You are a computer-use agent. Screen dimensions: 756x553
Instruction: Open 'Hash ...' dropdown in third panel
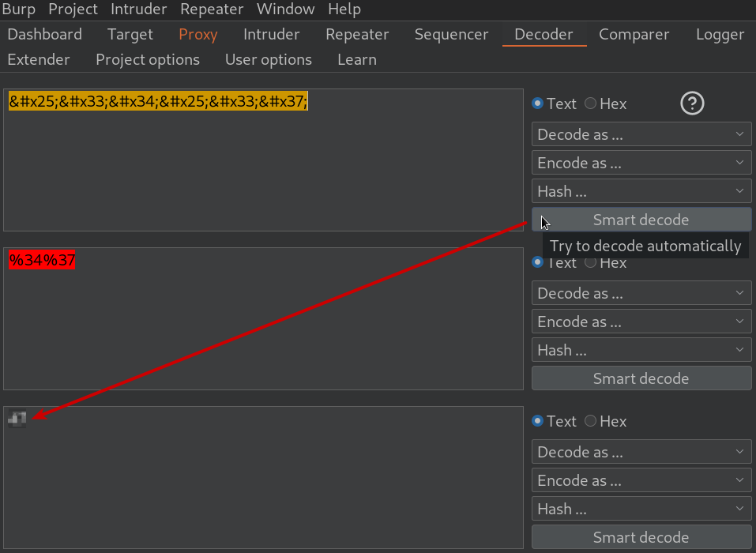641,509
